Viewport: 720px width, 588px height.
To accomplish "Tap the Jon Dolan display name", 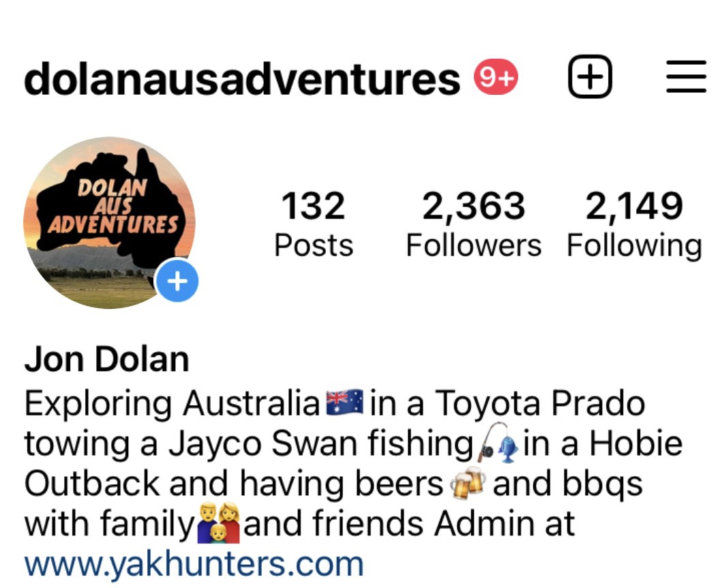I will 106,359.
